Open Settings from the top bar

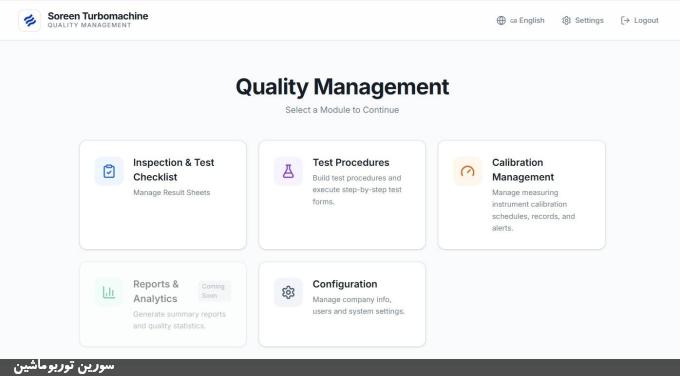coord(582,20)
